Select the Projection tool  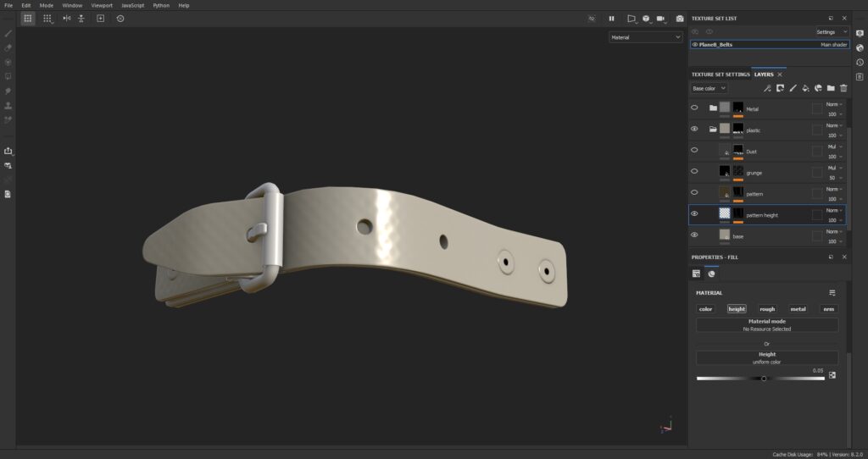click(8, 62)
